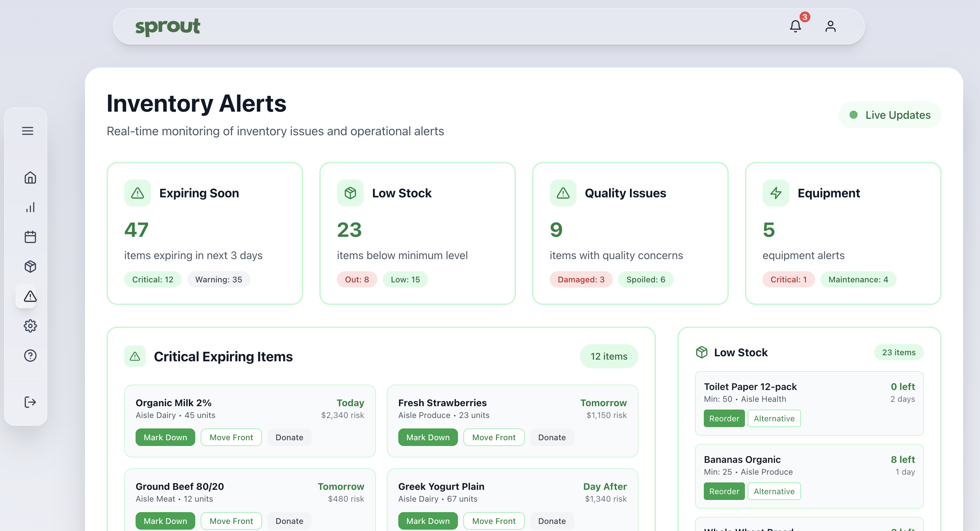Open the Expiring Soon summary card
The height and width of the screenshot is (531, 980).
205,233
